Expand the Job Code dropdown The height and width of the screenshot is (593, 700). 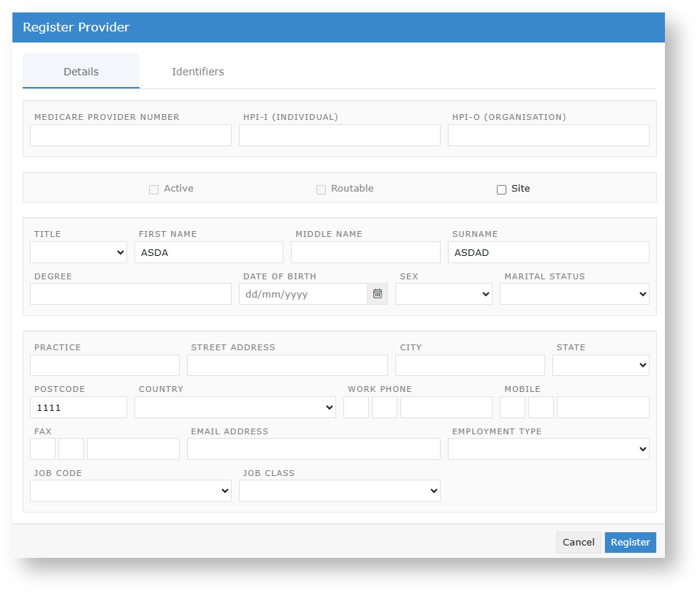coord(130,491)
